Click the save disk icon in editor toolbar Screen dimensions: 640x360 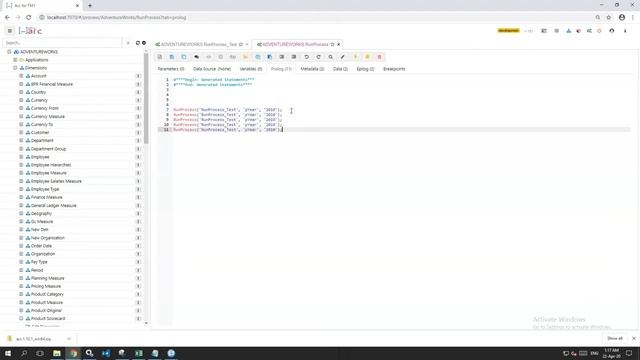pos(172,57)
